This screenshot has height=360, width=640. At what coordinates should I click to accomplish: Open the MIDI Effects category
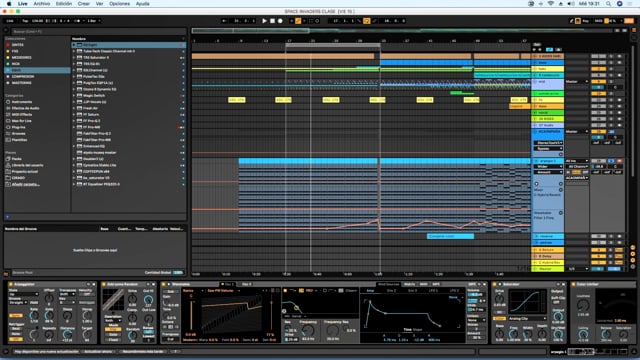pos(19,115)
